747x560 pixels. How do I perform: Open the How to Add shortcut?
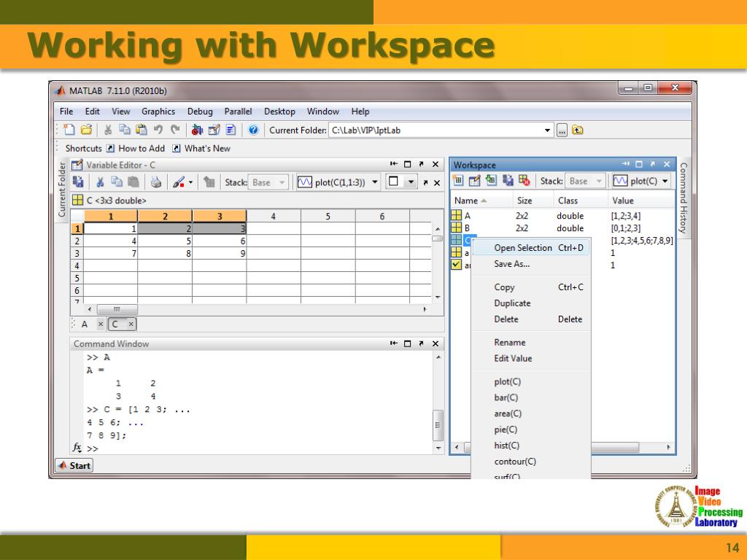coord(135,149)
